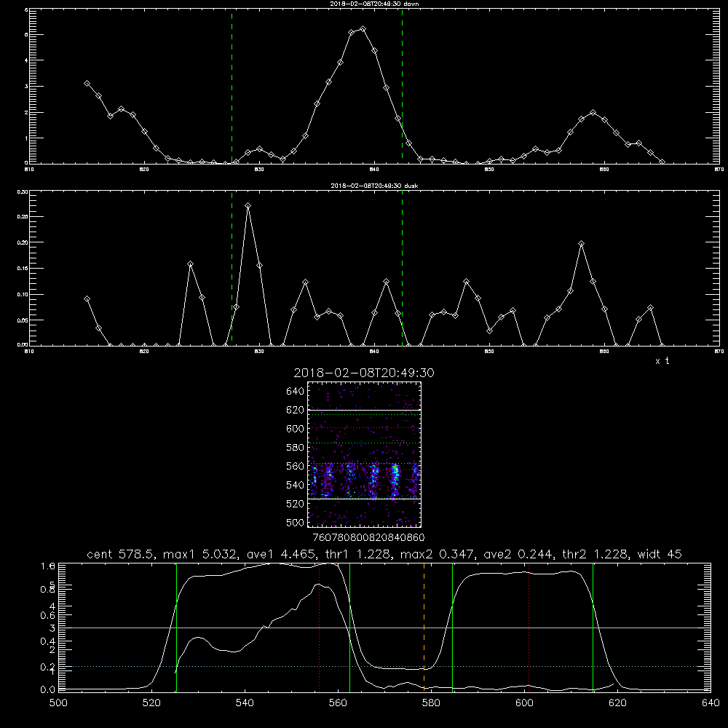The height and width of the screenshot is (728, 728).
Task: Click the highest diamond marker on dawn curve
Action: click(363, 29)
